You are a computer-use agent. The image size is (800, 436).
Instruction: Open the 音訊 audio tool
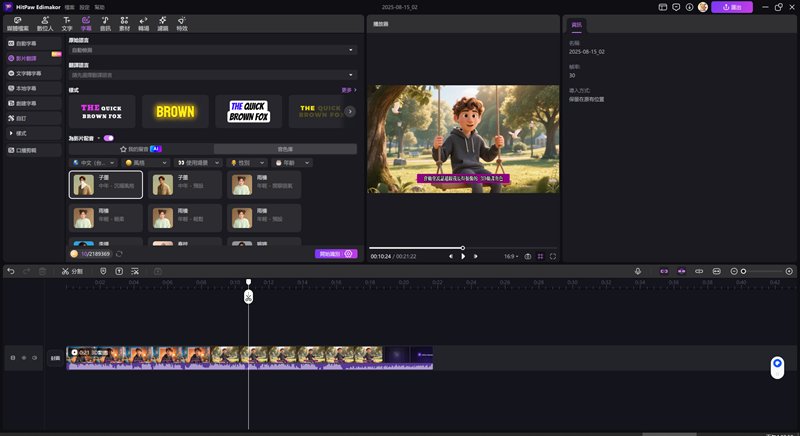[x=105, y=23]
